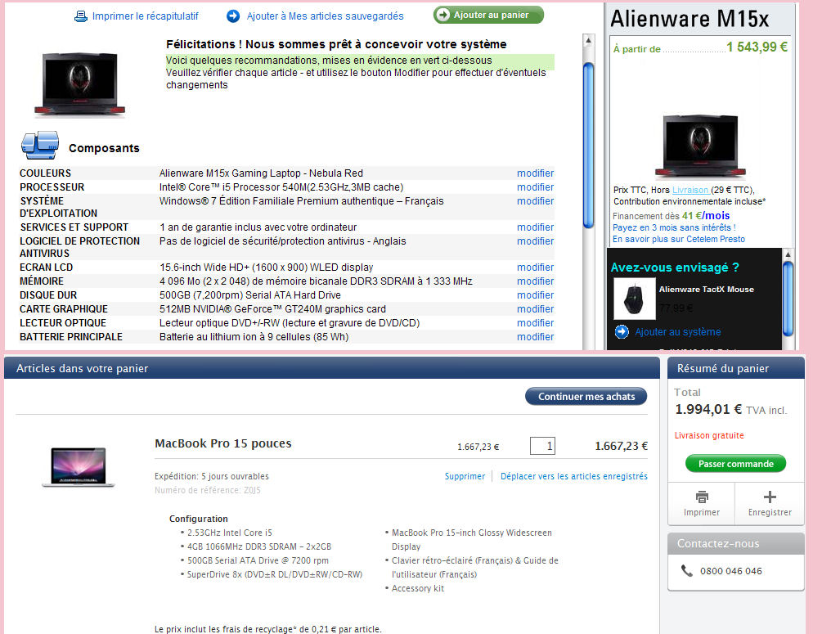Click the blue arrow icon beside Ajouter à Mes articles sauvegardés
The width and height of the screenshot is (840, 634).
pos(233,16)
